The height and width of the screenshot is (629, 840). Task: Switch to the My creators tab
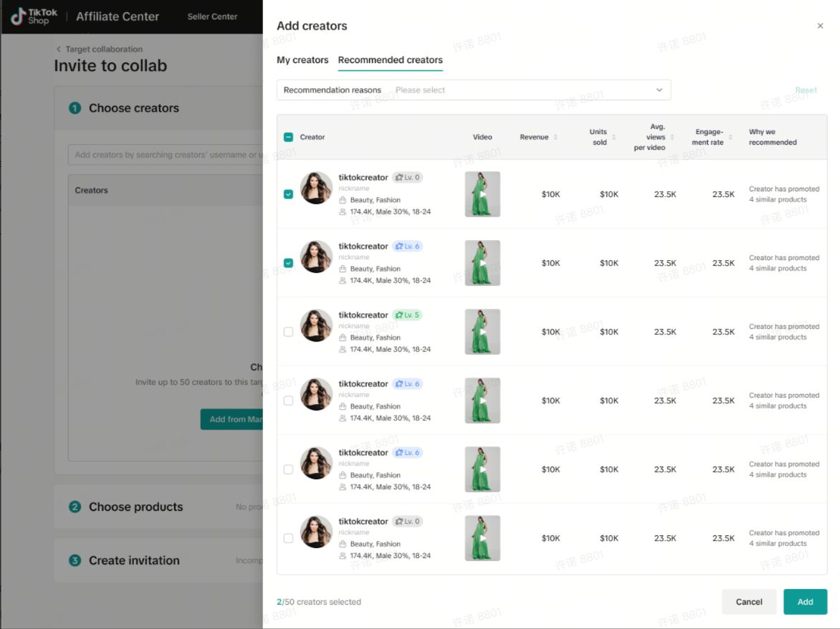point(302,60)
